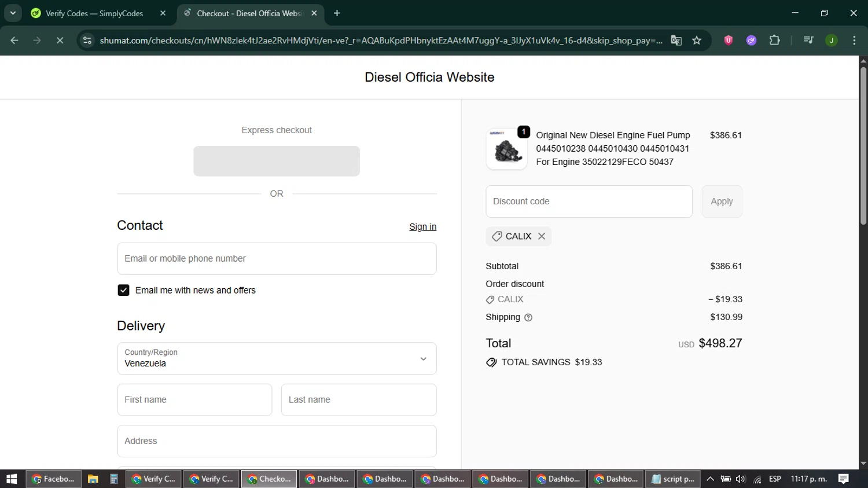Click the address bar URL
Image resolution: width=868 pixels, height=488 pixels.
[381, 40]
